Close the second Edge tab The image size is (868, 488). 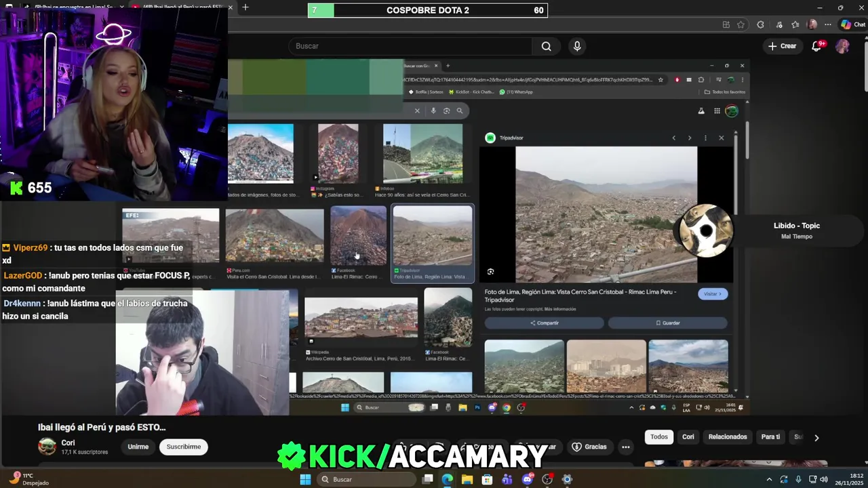[231, 7]
